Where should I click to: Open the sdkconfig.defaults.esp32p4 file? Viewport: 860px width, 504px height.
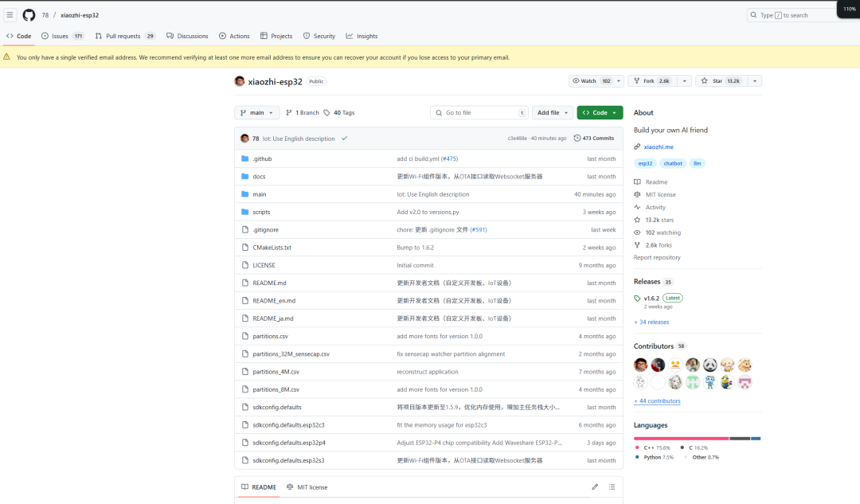(289, 443)
